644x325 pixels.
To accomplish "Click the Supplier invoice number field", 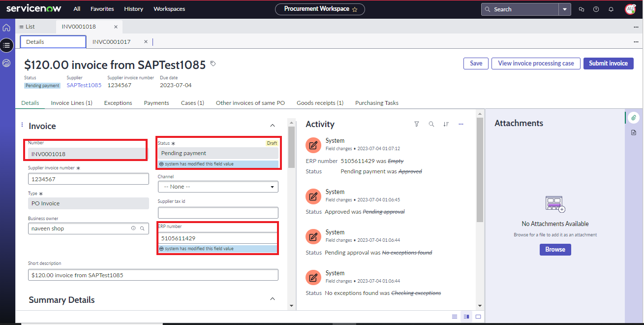I will 89,179.
